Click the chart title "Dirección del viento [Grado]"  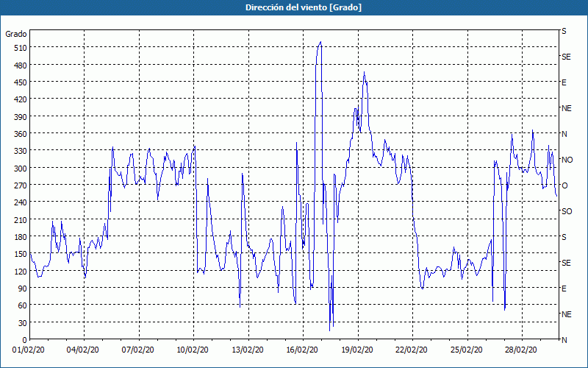[x=304, y=7]
